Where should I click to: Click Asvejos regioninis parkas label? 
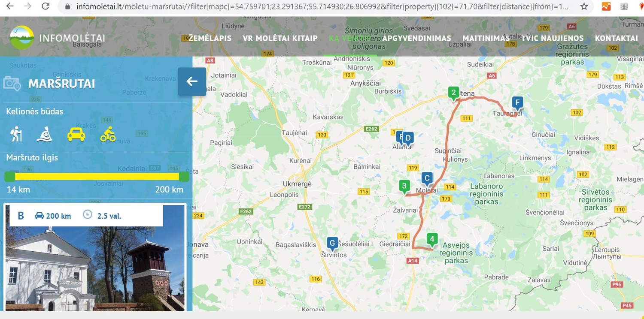coord(456,253)
